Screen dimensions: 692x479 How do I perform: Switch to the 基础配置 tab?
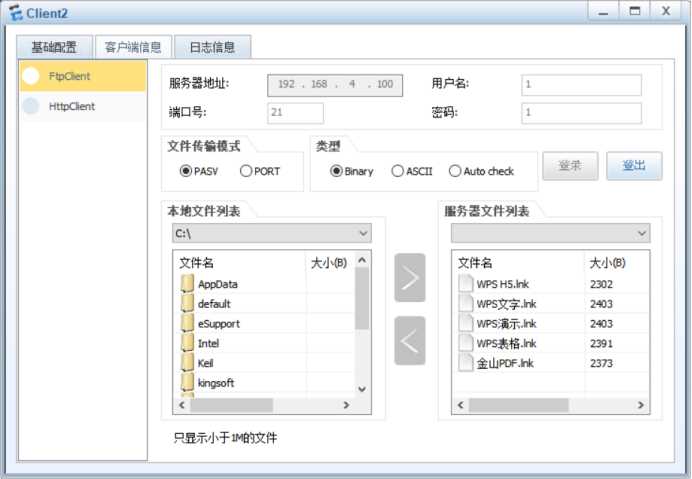coord(54,47)
